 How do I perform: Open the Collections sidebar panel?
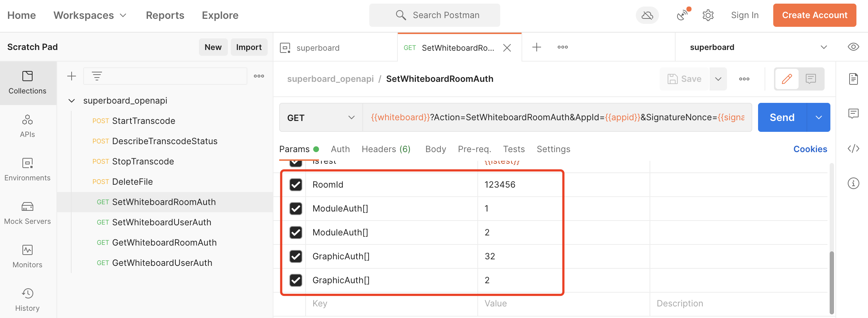coord(27,83)
